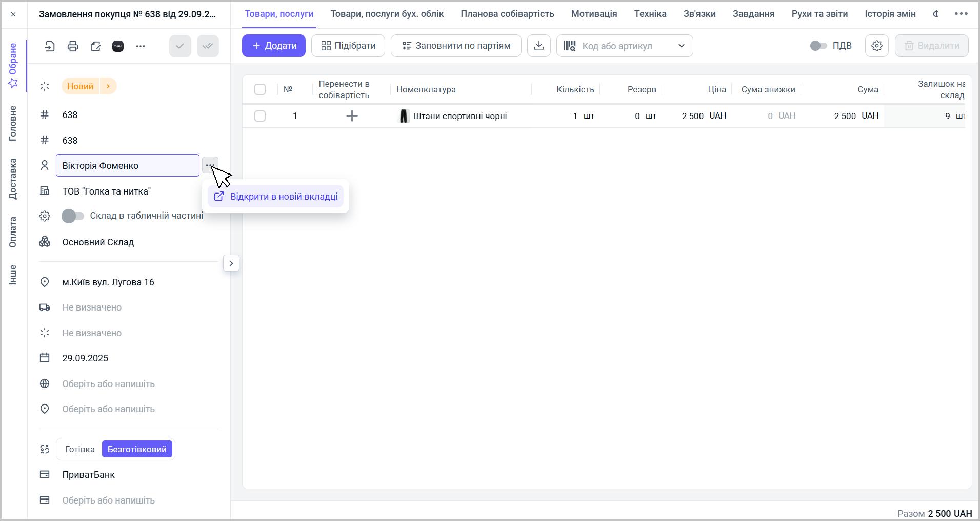
Task: Click the printer icon in left toolbar
Action: pyautogui.click(x=73, y=46)
